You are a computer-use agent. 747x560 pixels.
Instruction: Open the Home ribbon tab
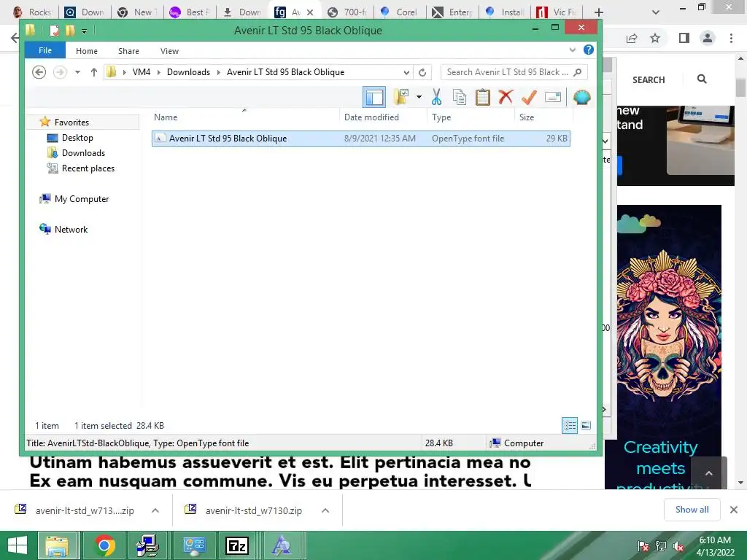tap(87, 51)
